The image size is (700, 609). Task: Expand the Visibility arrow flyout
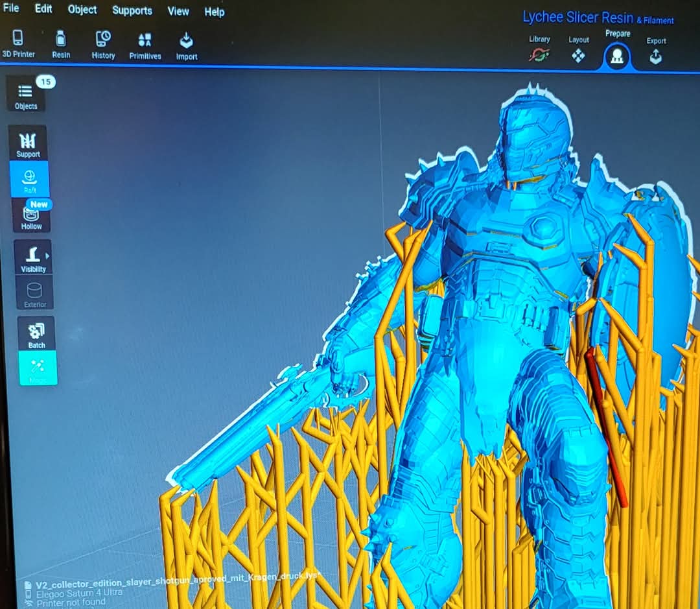click(47, 256)
